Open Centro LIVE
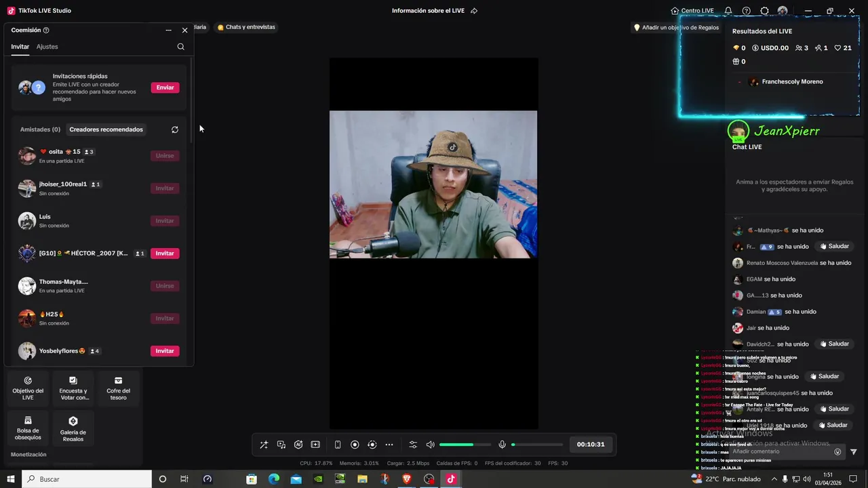868x488 pixels. 692,11
